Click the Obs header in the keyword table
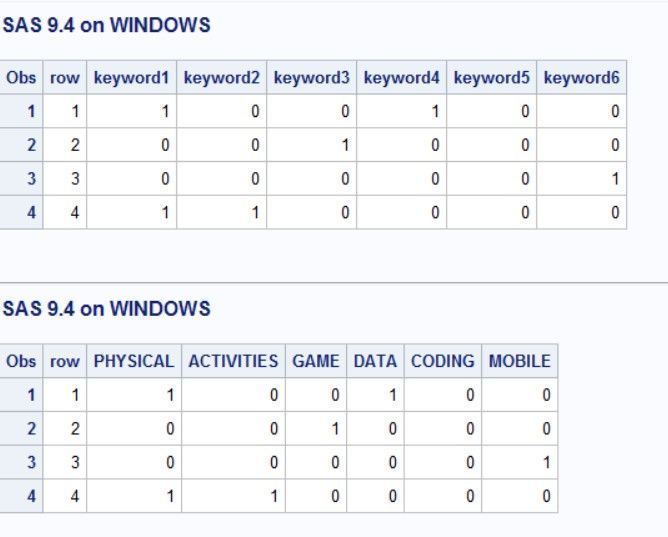The height and width of the screenshot is (537, 668). [x=21, y=78]
